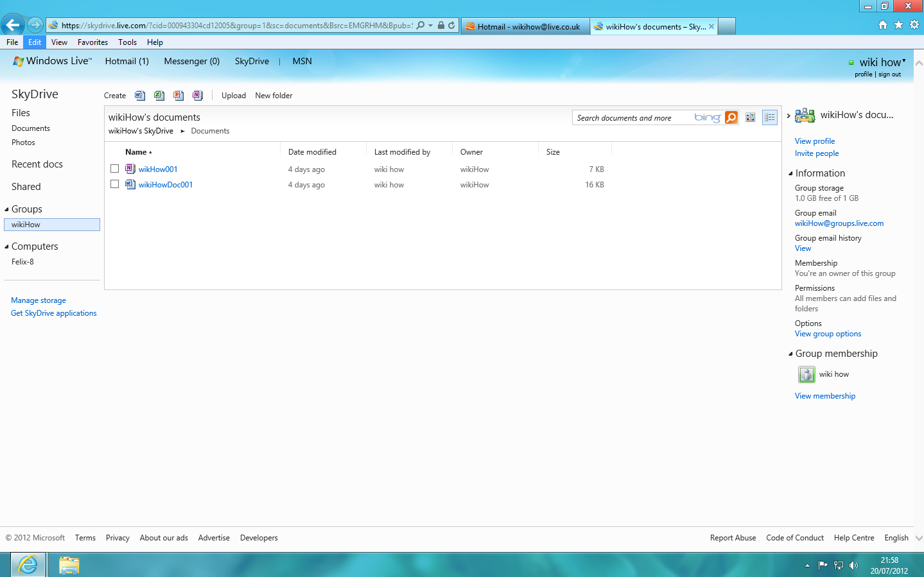924x577 pixels.
Task: Show hidden tray icons arrow
Action: 807,565
